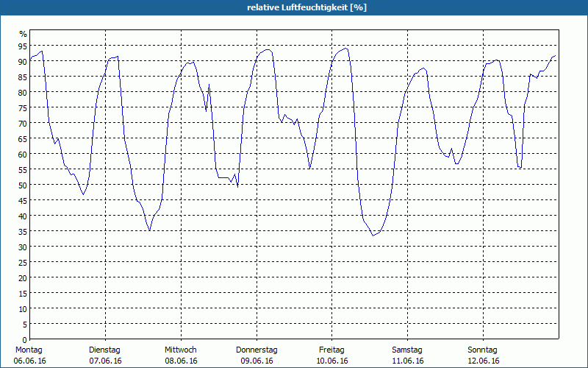Click the y-axis value '90'
The height and width of the screenshot is (368, 588).
tap(23, 62)
